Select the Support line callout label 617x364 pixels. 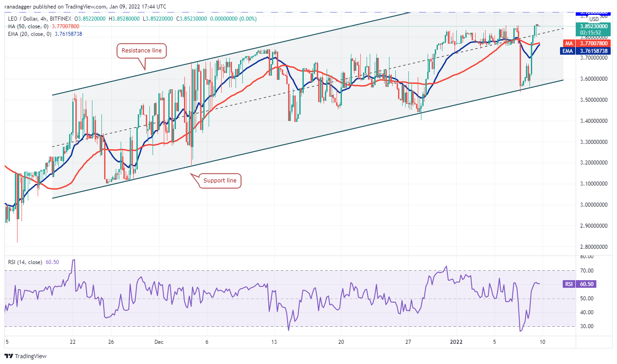[x=220, y=181]
